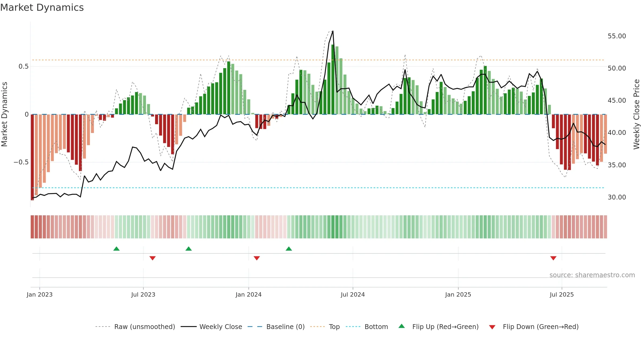Click the source: sharemaestro.com text
The image size is (644, 362).
click(x=592, y=275)
